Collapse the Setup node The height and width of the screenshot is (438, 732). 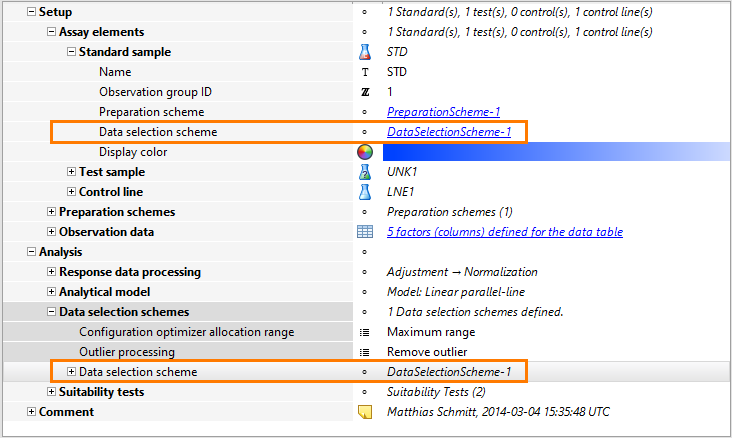click(31, 12)
